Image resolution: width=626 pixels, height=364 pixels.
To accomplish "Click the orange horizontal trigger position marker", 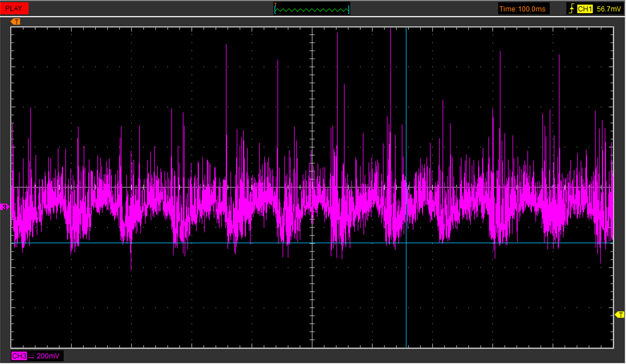I will click(16, 22).
